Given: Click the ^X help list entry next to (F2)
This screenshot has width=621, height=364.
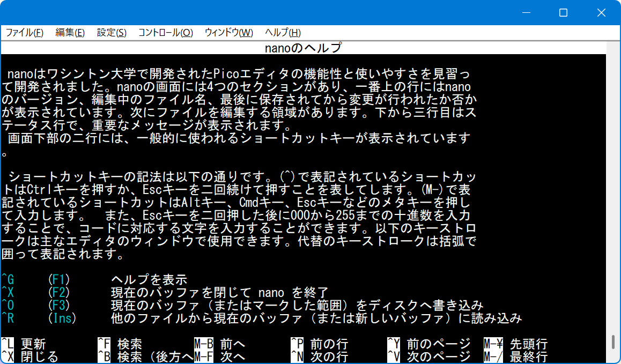Looking at the screenshot, I should coord(8,293).
